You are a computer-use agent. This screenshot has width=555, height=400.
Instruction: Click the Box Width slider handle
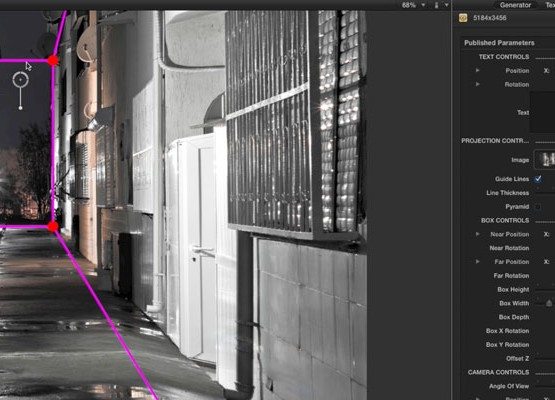click(x=549, y=303)
